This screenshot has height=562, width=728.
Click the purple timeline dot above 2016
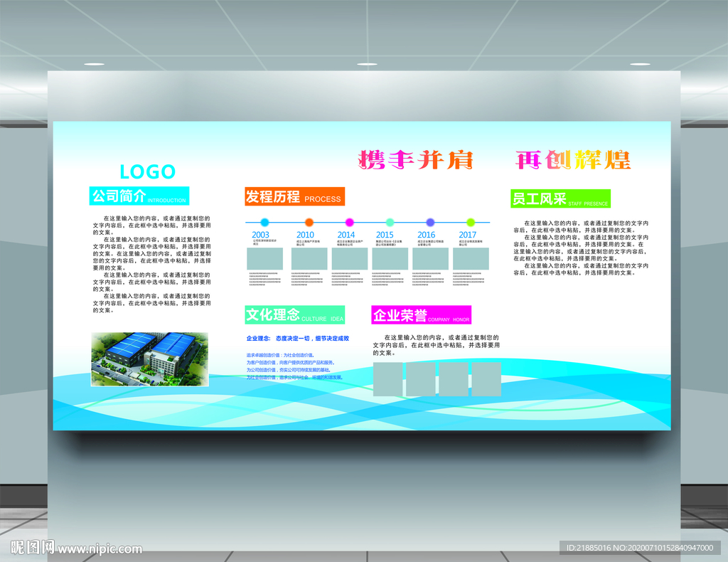430,222
